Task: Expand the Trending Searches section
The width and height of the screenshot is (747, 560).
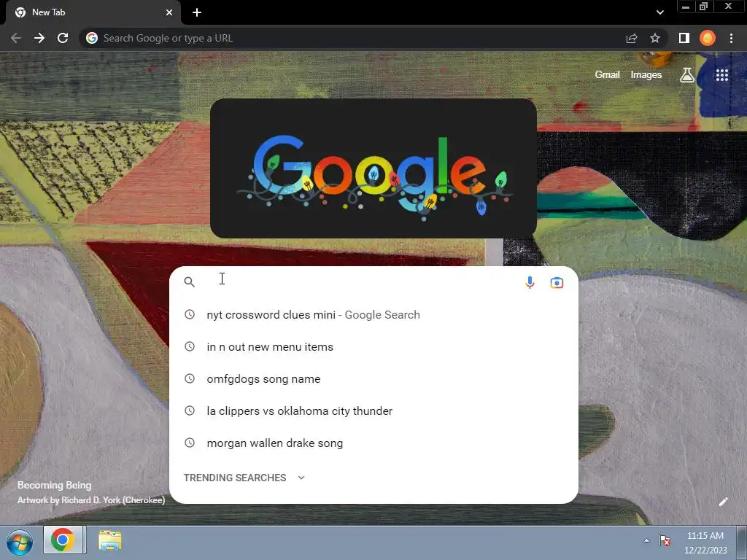Action: pos(244,478)
